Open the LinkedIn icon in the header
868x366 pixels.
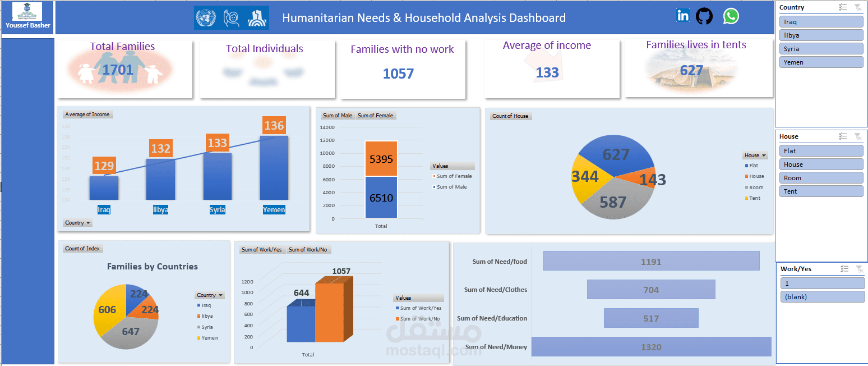tap(683, 16)
